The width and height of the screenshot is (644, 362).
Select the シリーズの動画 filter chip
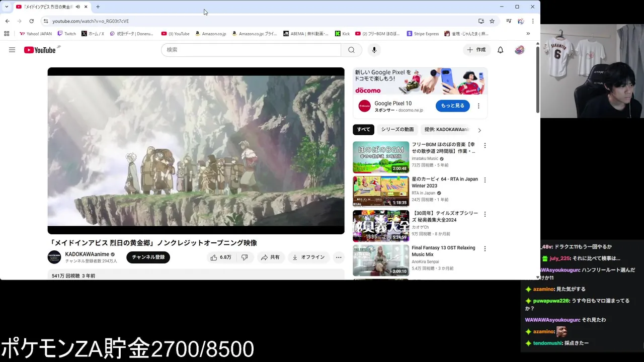coord(397,130)
